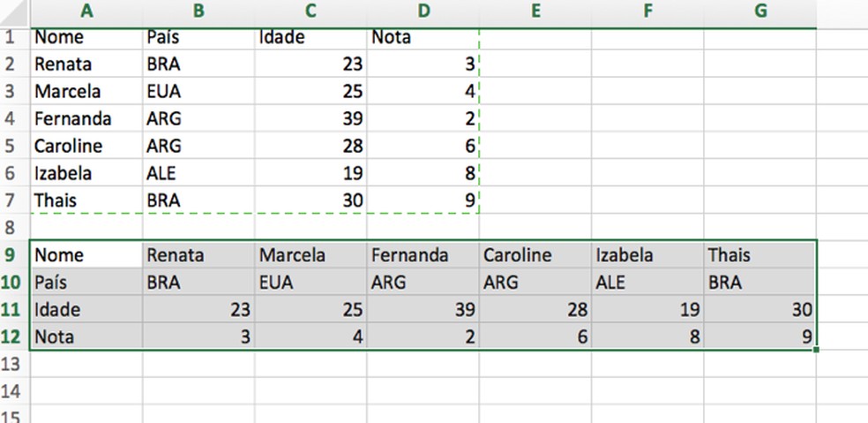
Task: Click the column F header
Action: 647,11
